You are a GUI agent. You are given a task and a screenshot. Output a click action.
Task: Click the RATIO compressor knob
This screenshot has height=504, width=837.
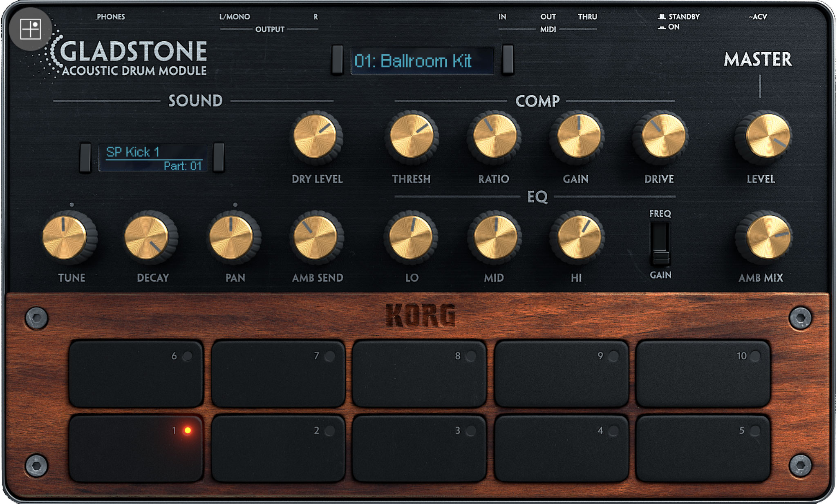pyautogui.click(x=495, y=137)
